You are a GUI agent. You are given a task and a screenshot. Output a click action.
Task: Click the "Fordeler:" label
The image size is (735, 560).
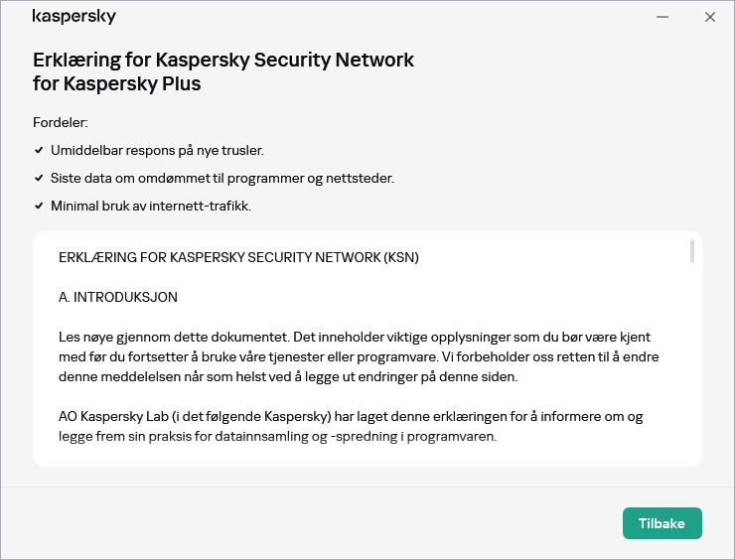(61, 123)
